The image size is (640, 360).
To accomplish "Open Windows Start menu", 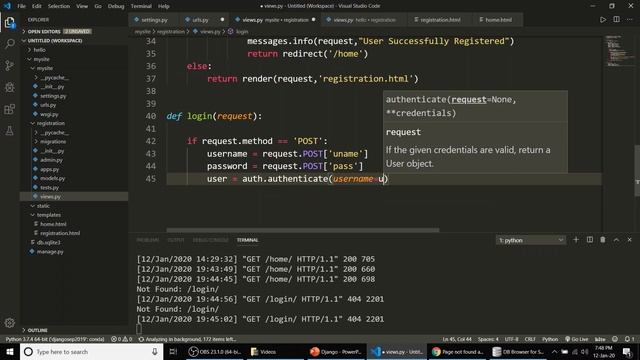I will point(10,351).
